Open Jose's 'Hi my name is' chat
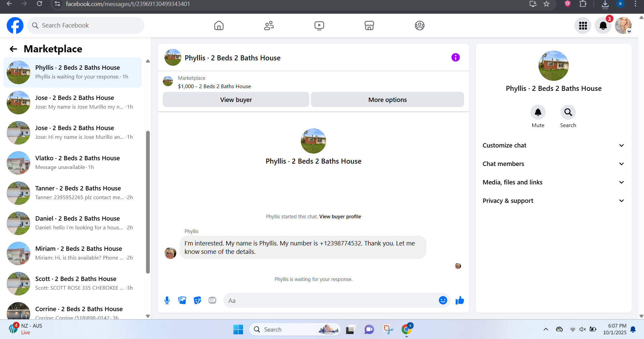This screenshot has height=339, width=644. pos(72,133)
